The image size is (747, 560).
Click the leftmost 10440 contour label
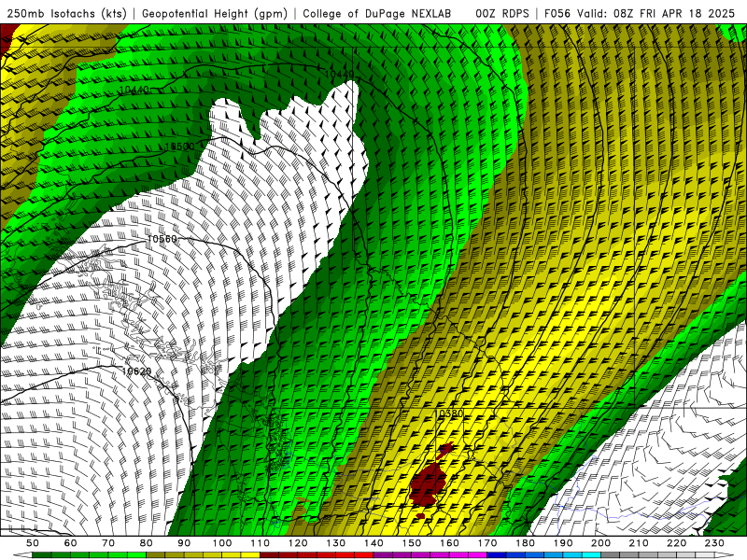(134, 90)
